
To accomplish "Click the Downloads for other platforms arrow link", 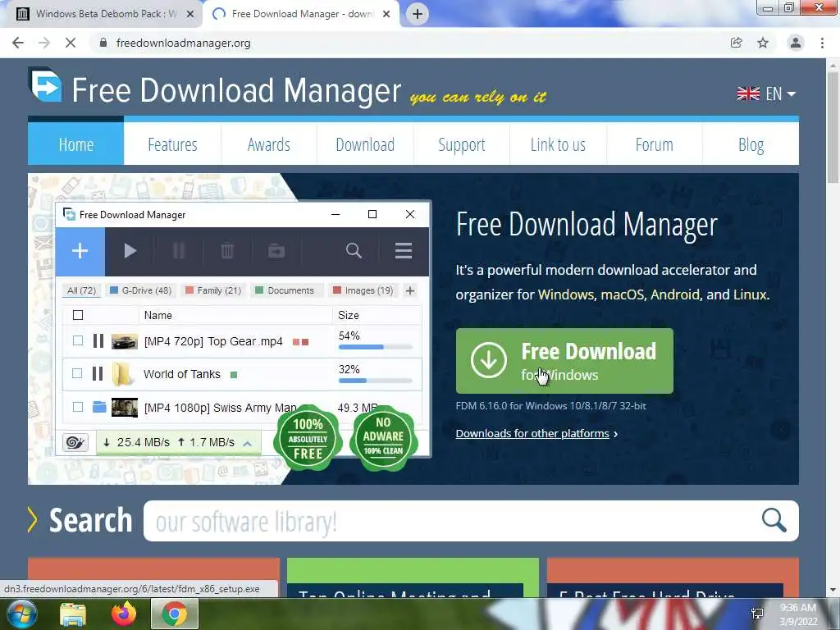I will [x=536, y=433].
